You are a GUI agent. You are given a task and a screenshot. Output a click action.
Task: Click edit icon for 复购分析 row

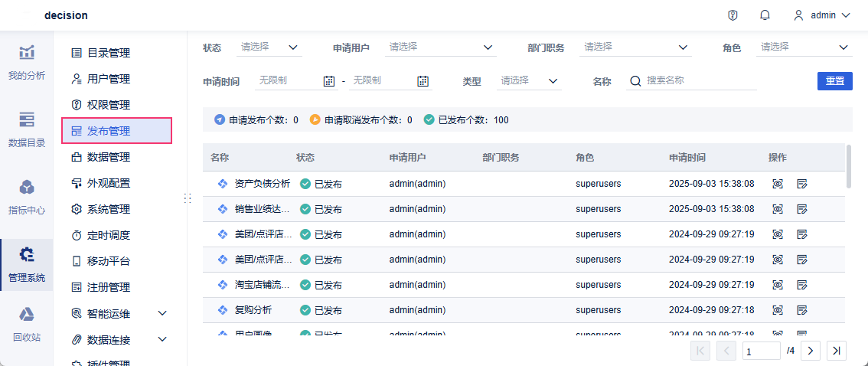802,310
